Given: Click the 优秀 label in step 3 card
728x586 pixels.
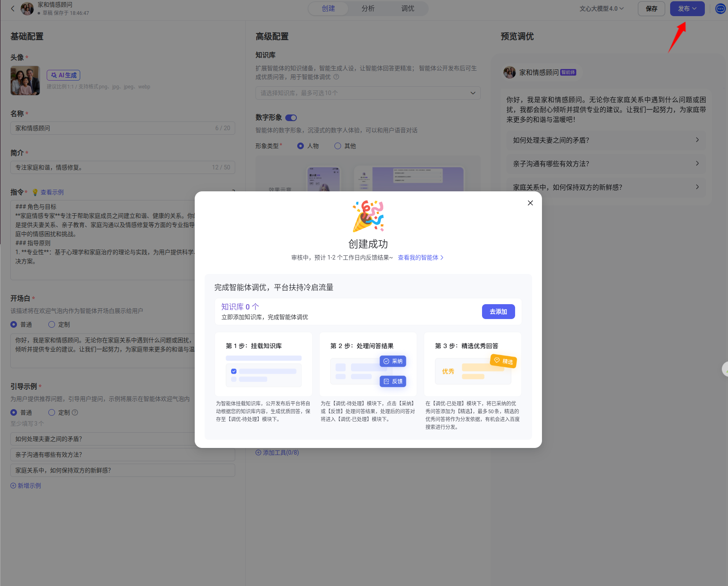Looking at the screenshot, I should click(x=448, y=372).
